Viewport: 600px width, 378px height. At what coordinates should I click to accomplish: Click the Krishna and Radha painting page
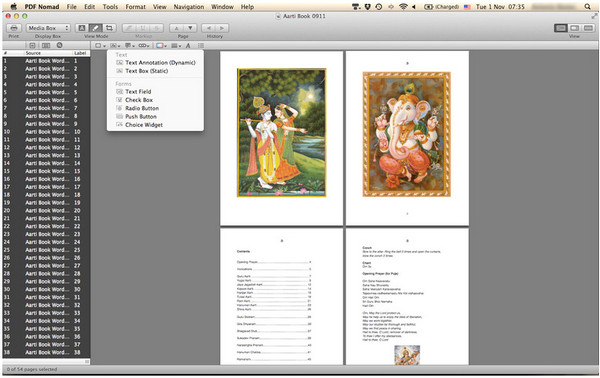(282, 138)
